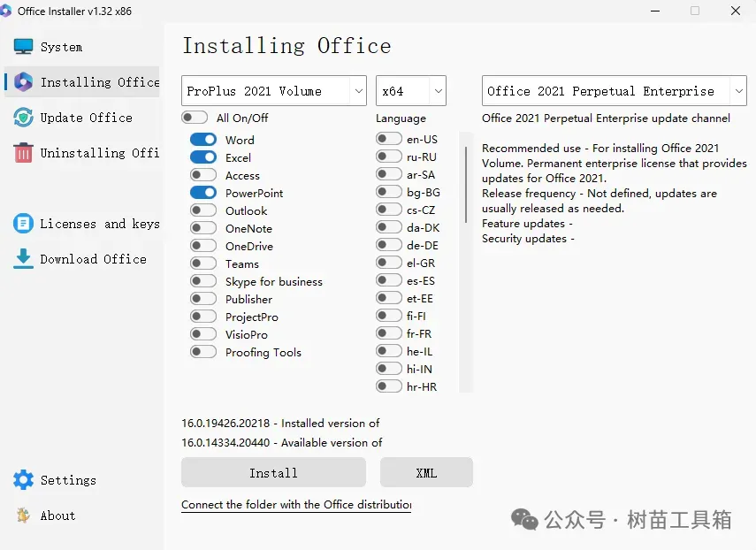Enable the cs-CZ language toggle

click(x=388, y=210)
